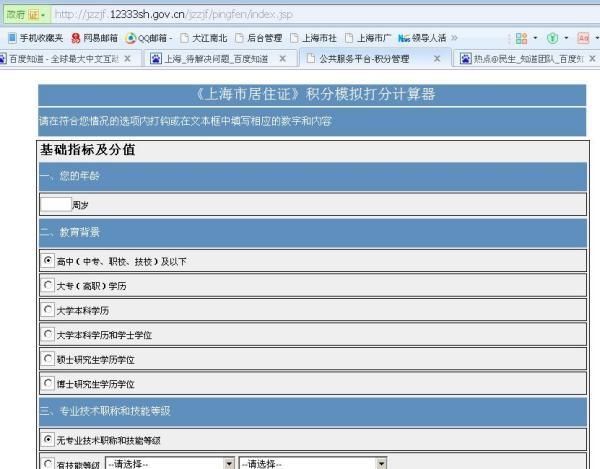Screen dimensions: 600x469
Task: Open the 上海市广 bookmark
Action: [368, 38]
